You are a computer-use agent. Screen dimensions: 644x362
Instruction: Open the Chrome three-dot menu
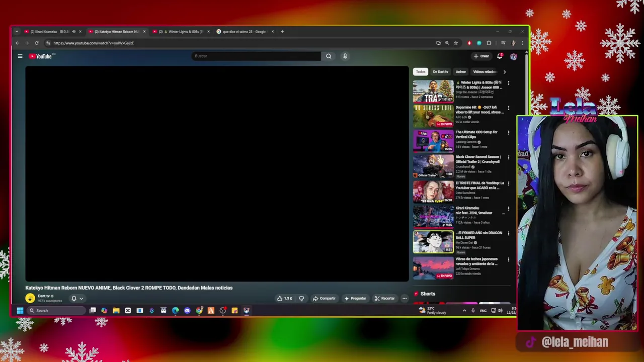click(x=522, y=43)
